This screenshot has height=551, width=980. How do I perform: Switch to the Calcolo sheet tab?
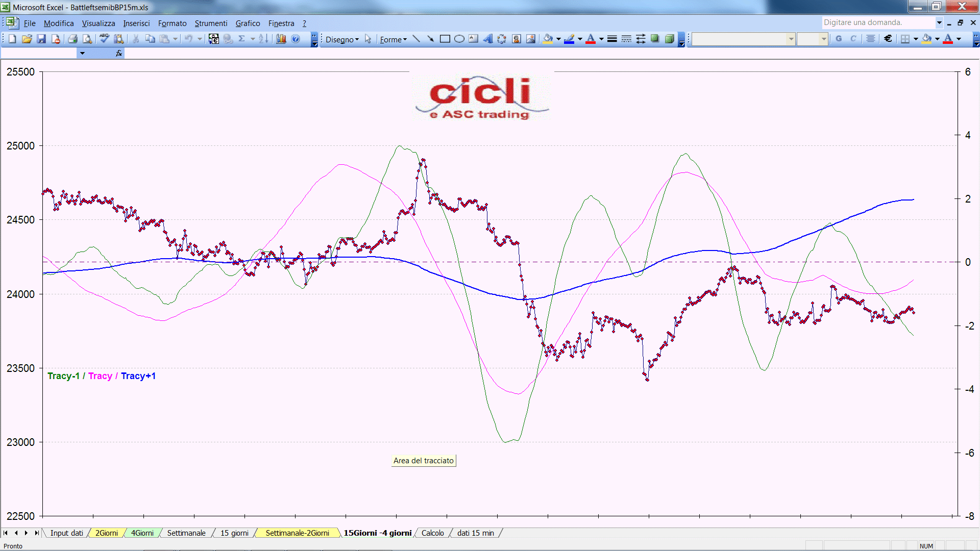(433, 533)
